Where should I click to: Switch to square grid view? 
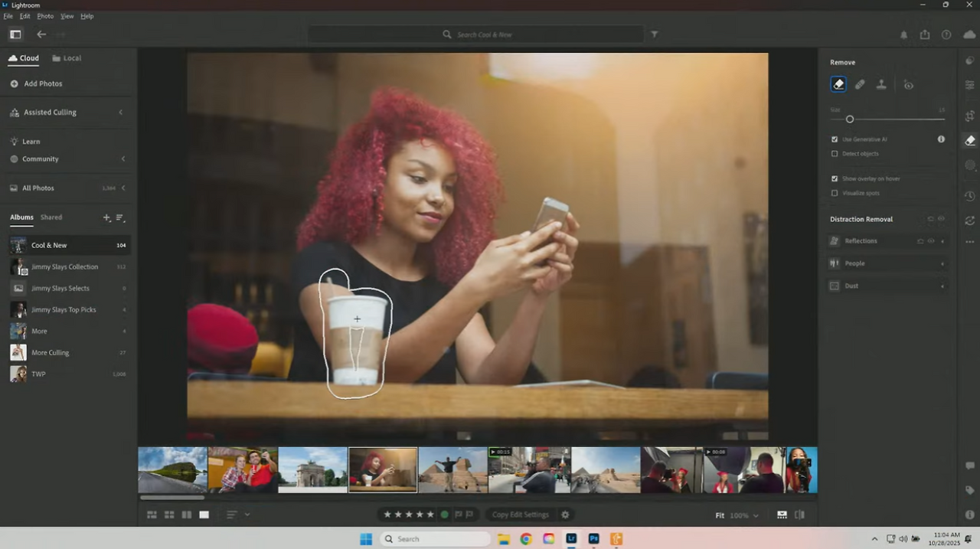pos(169,515)
